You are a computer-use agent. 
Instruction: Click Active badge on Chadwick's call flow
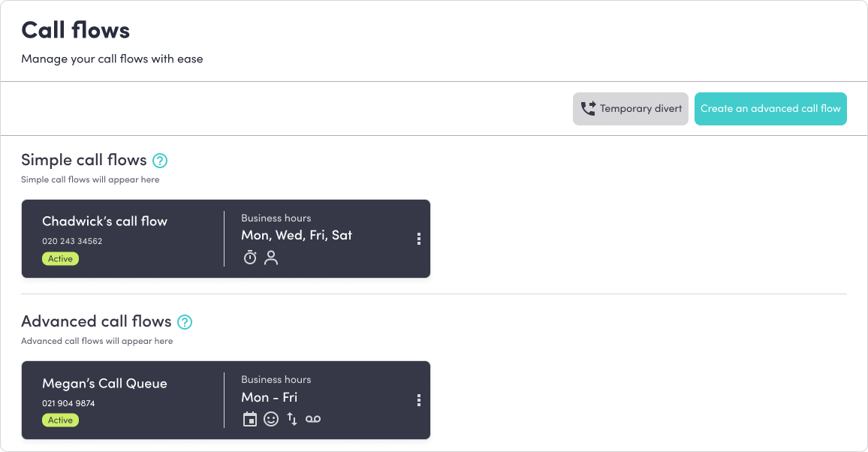[60, 259]
